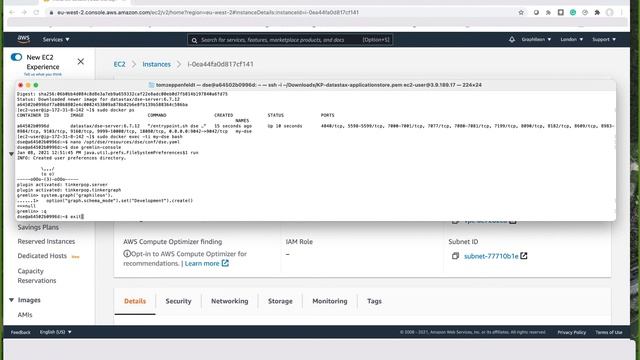Collapse the Images section in sidebar
This screenshot has height=360, width=640.
tap(11, 300)
